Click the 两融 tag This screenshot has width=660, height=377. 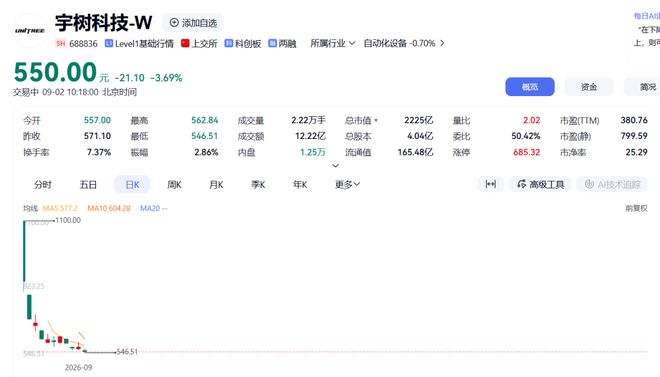coord(282,43)
